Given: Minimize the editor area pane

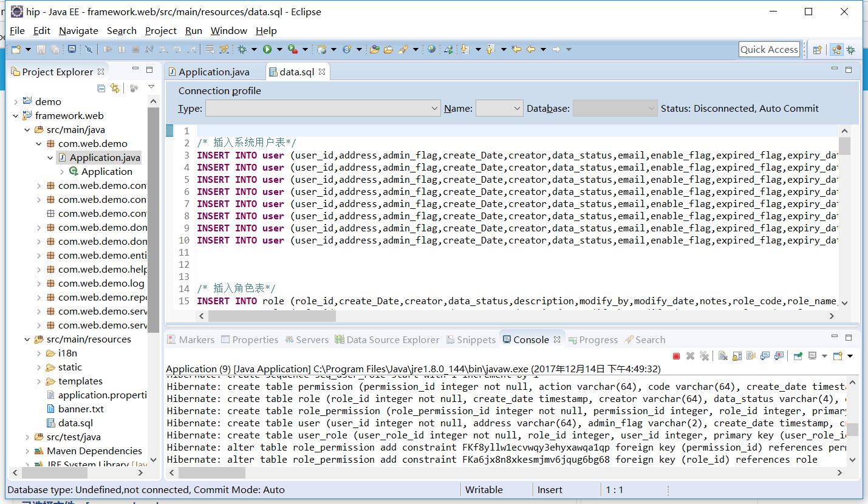Looking at the screenshot, I should pyautogui.click(x=835, y=69).
